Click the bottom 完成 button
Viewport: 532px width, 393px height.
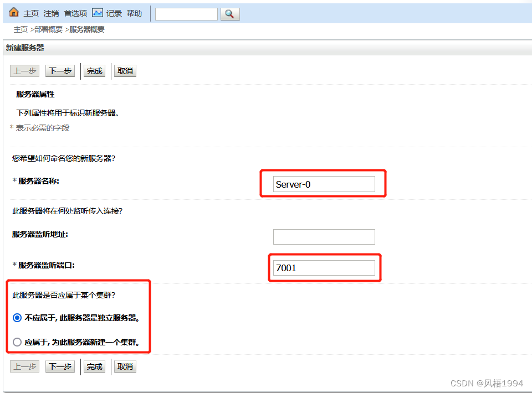[x=94, y=366]
